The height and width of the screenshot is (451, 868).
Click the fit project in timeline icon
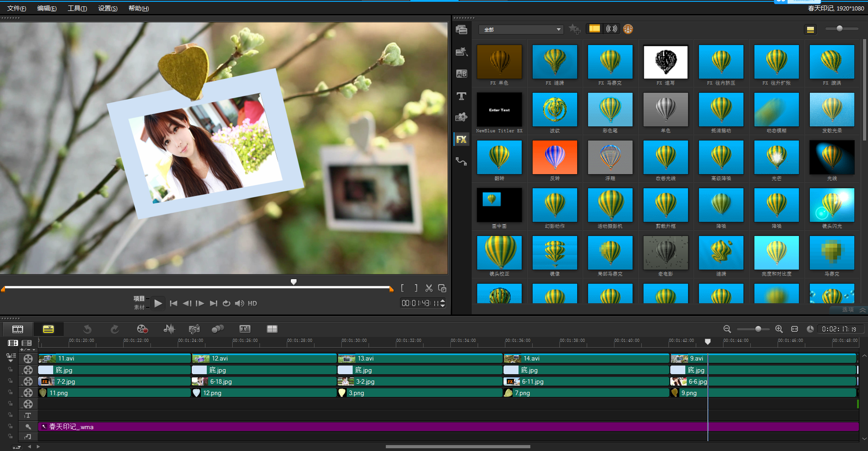point(794,329)
